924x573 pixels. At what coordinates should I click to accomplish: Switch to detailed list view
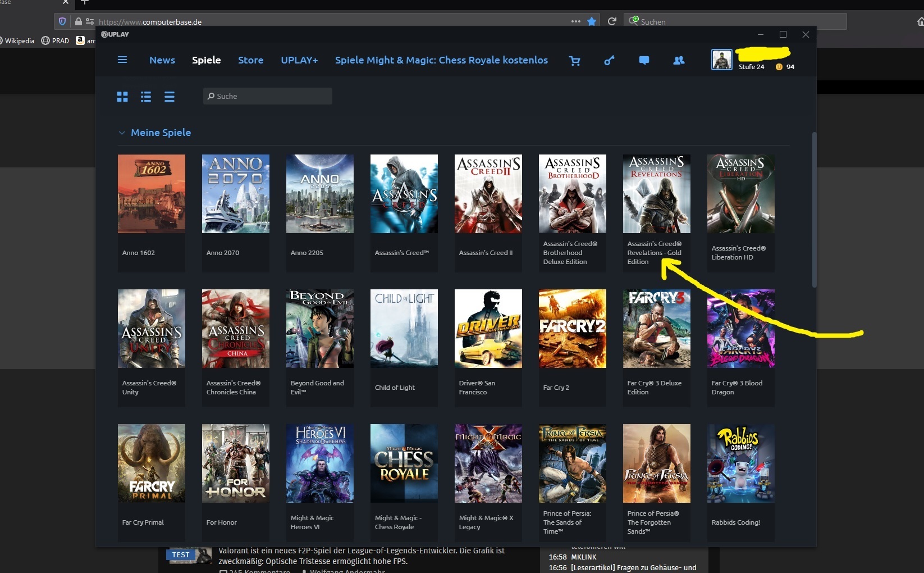[146, 97]
